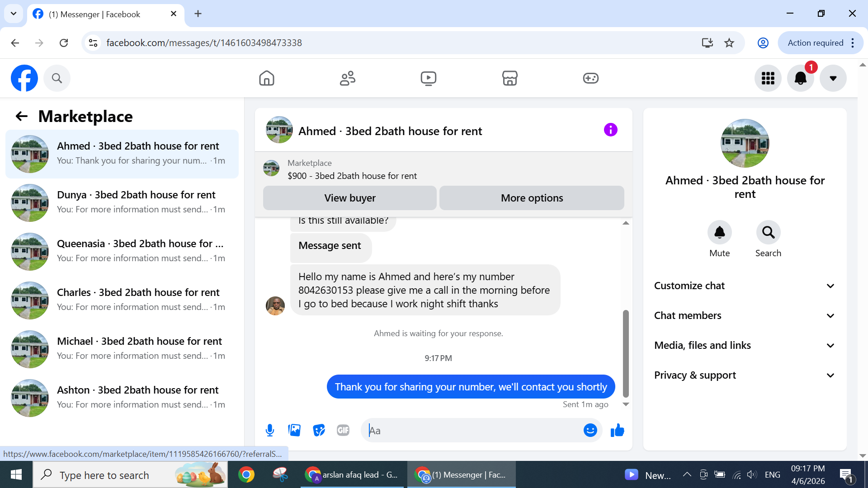Screen dimensions: 868x488
Task: Click the chat header house thumbnail
Action: [279, 130]
